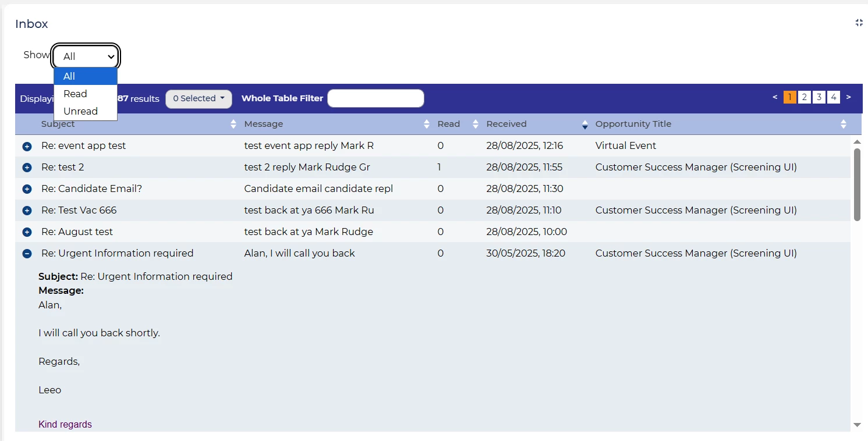Collapse the Inbox panel with the corner icon
Viewport: 868px width, 441px height.
[x=859, y=23]
